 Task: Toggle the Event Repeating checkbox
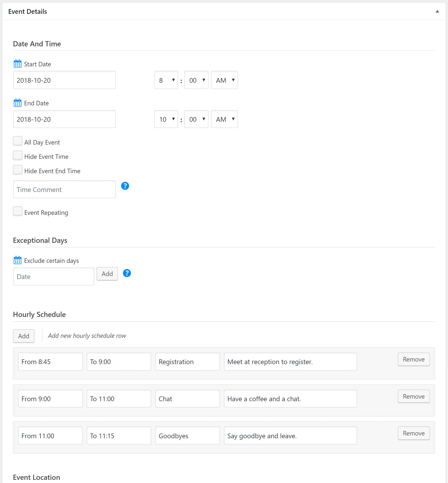click(x=18, y=211)
